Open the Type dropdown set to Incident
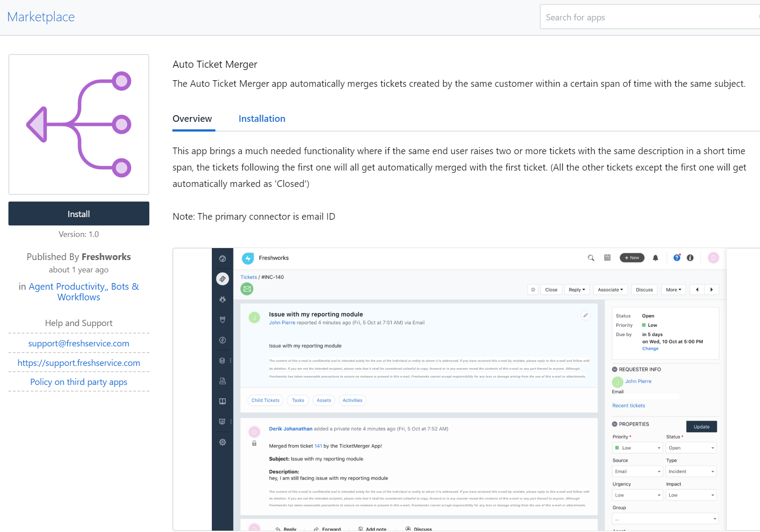Screen dimensions: 760x532 (691, 471)
